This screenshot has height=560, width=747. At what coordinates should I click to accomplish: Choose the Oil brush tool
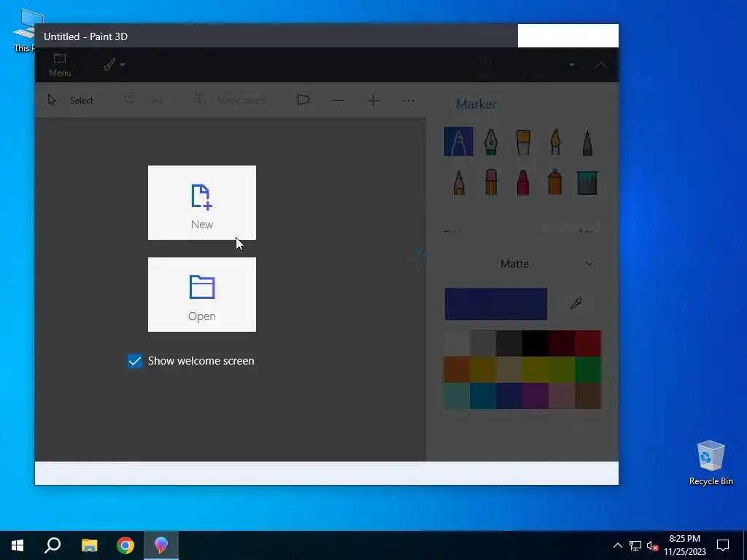pyautogui.click(x=523, y=141)
